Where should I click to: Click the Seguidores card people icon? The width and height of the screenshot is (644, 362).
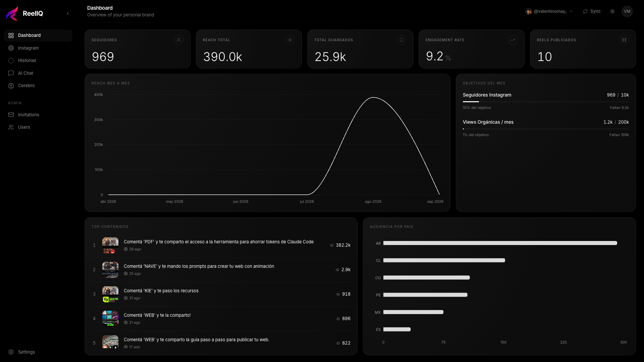tap(179, 40)
